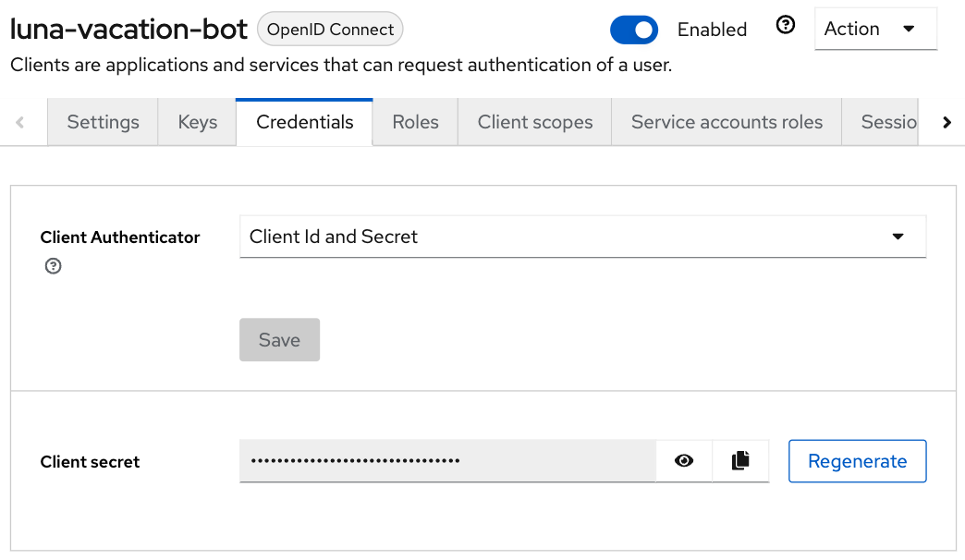
Task: Click the Save button
Action: pos(279,340)
